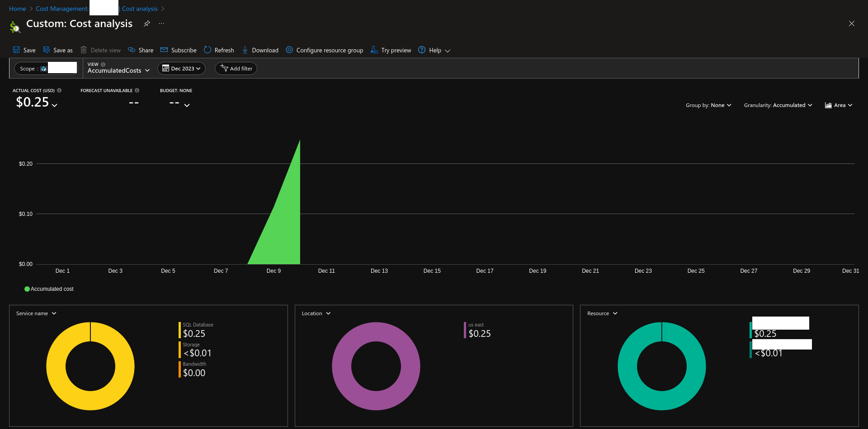Expand the $0.25 actual cost chevron
This screenshot has width=868, height=429.
click(x=55, y=105)
